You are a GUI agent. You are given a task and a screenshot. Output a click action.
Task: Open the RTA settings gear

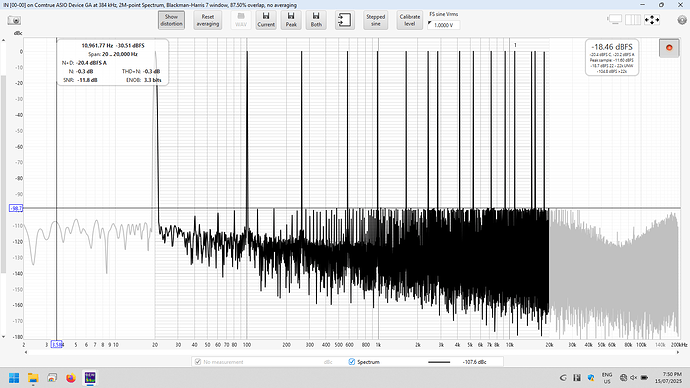click(x=682, y=20)
